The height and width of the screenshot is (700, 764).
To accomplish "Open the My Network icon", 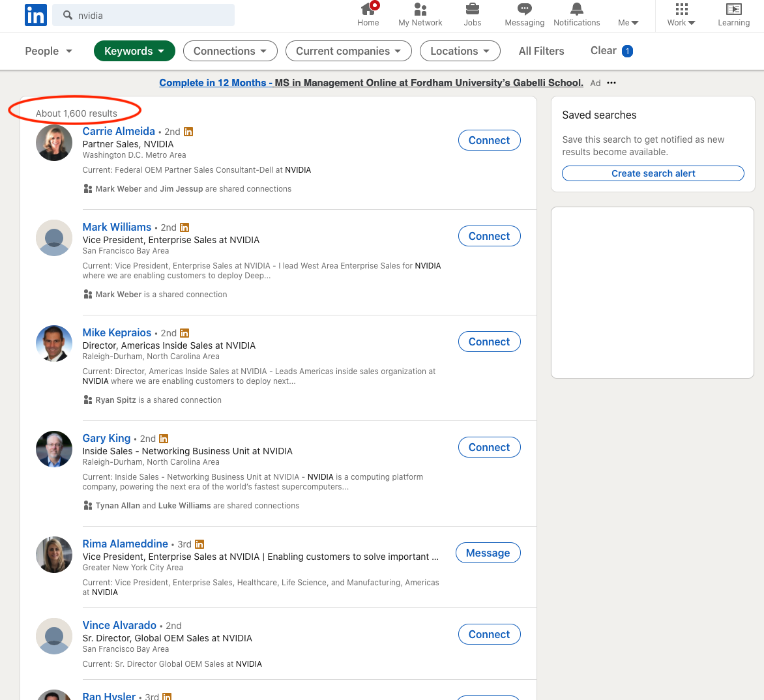I will [x=420, y=8].
